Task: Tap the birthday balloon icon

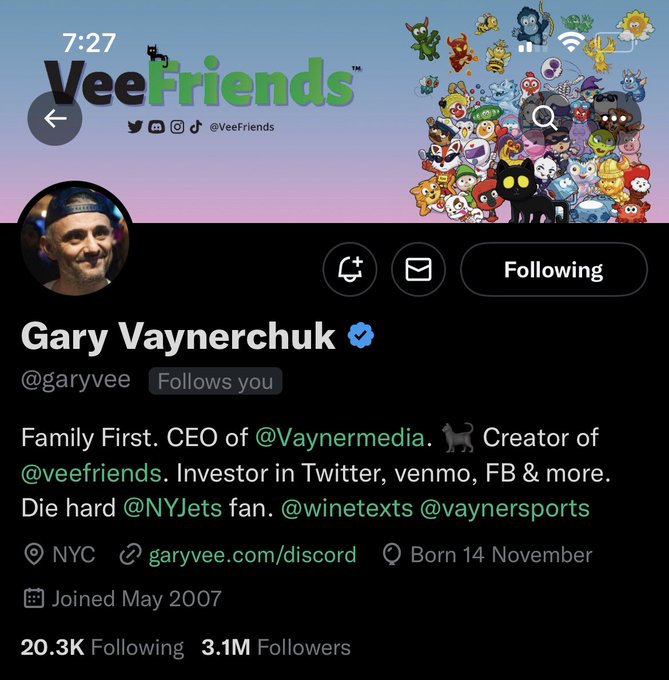Action: coord(392,555)
